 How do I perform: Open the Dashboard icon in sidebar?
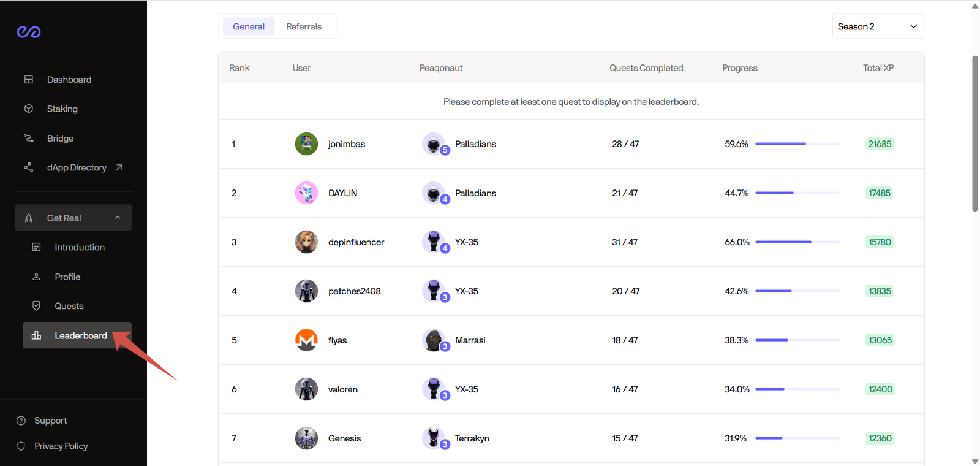tap(29, 80)
